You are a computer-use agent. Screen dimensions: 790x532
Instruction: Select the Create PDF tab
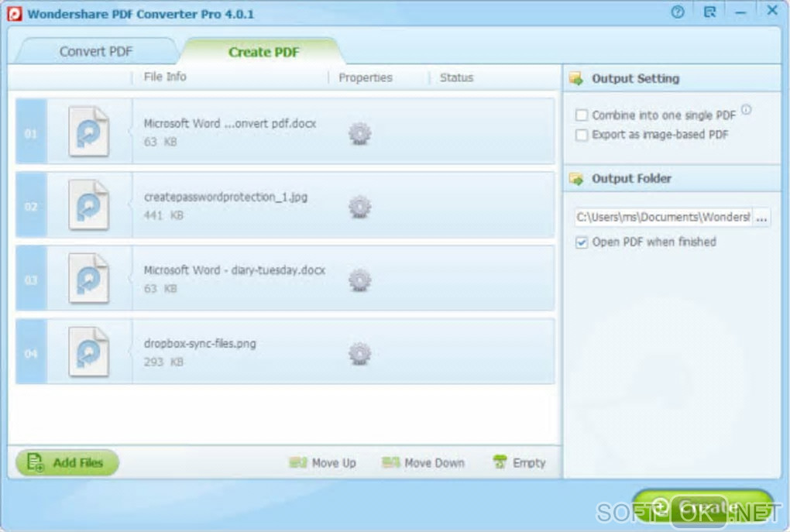pyautogui.click(x=263, y=52)
